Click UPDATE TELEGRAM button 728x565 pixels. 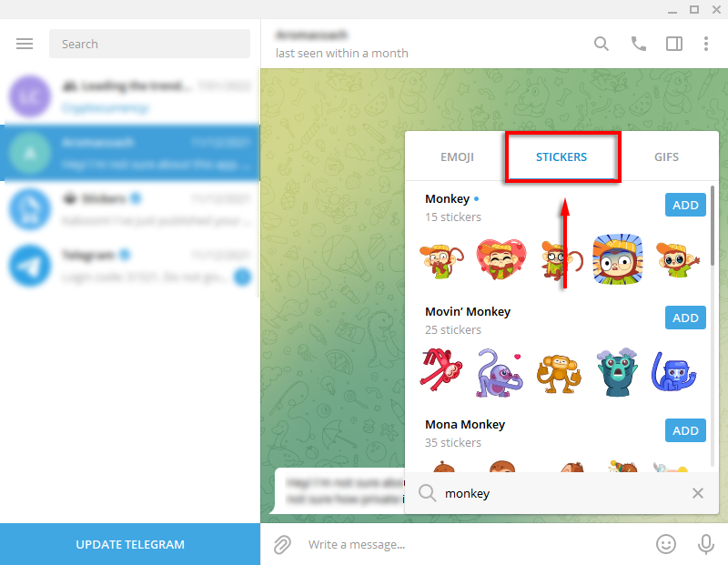[x=130, y=544]
